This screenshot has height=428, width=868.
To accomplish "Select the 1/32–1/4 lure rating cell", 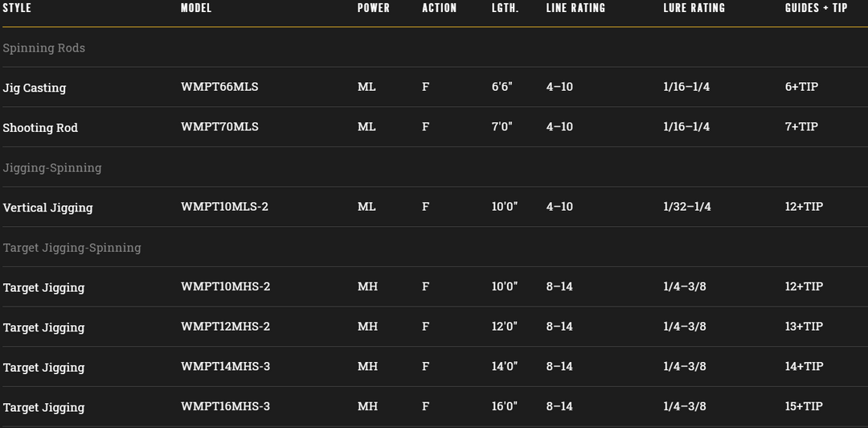I will click(687, 207).
